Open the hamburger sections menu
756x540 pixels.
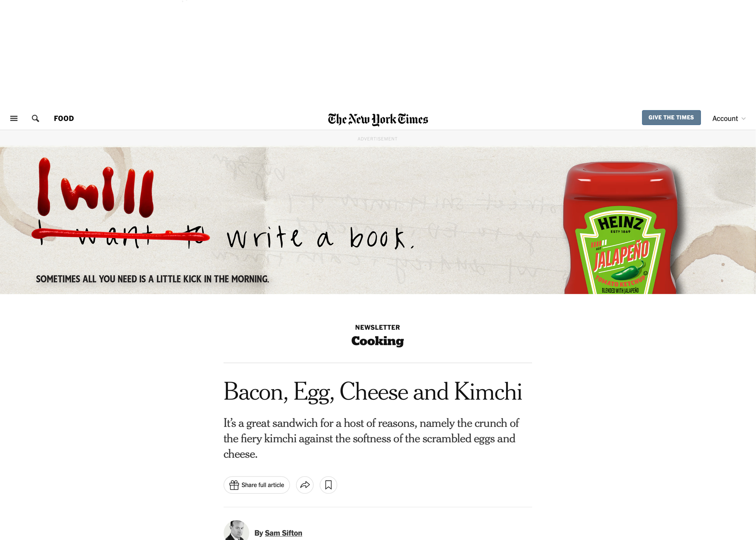point(14,118)
